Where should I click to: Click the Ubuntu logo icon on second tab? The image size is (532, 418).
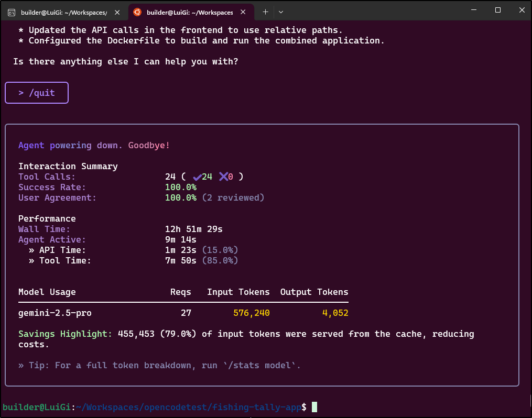(137, 12)
